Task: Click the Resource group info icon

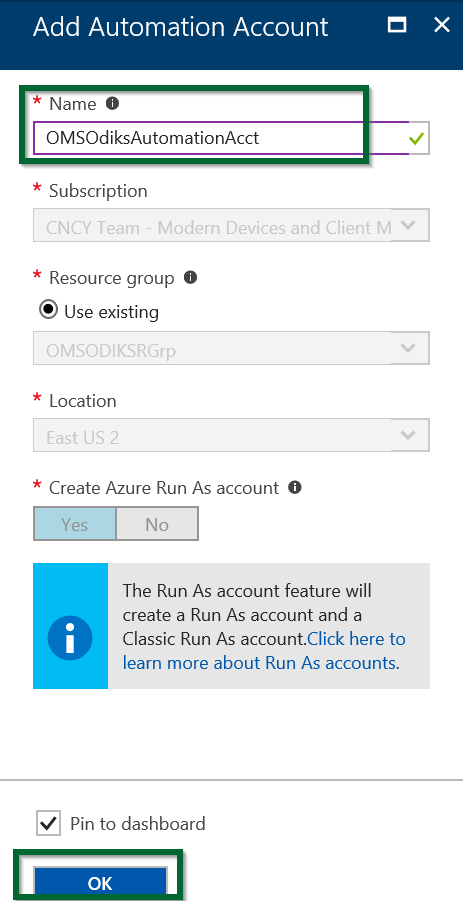Action: [190, 278]
